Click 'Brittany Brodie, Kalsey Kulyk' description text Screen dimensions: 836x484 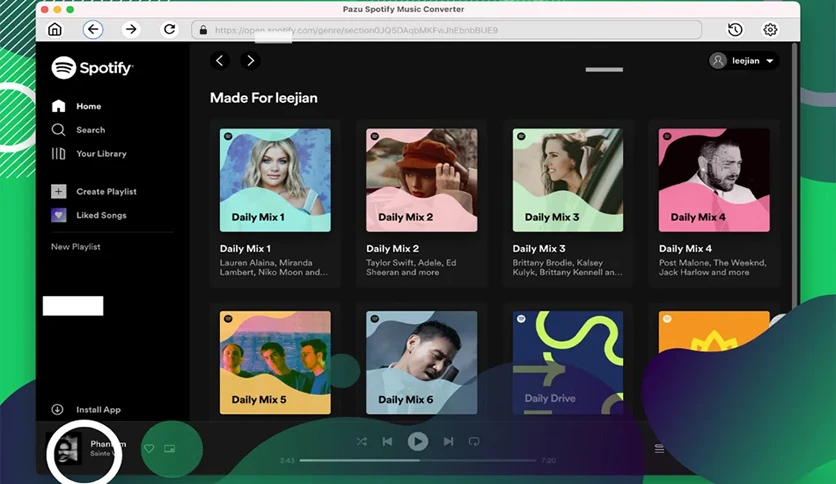tap(567, 268)
